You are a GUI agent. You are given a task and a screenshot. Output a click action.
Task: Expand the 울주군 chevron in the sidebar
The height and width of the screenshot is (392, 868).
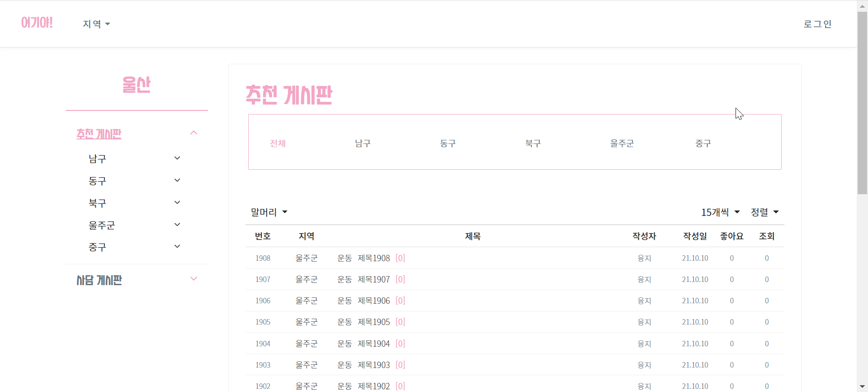(x=177, y=225)
